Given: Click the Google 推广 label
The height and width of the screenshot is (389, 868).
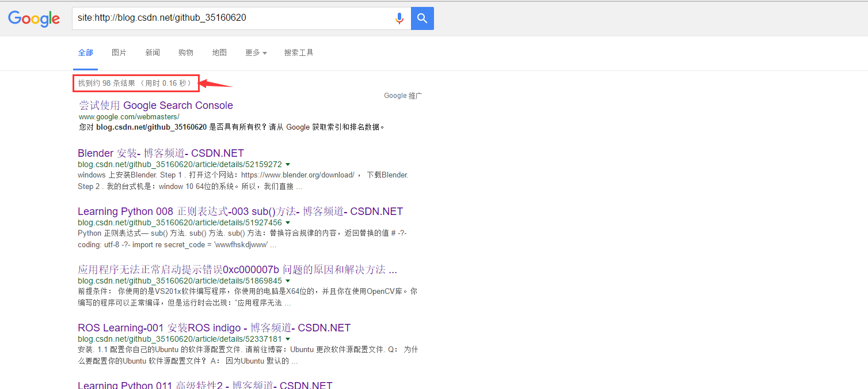Looking at the screenshot, I should pos(403,96).
